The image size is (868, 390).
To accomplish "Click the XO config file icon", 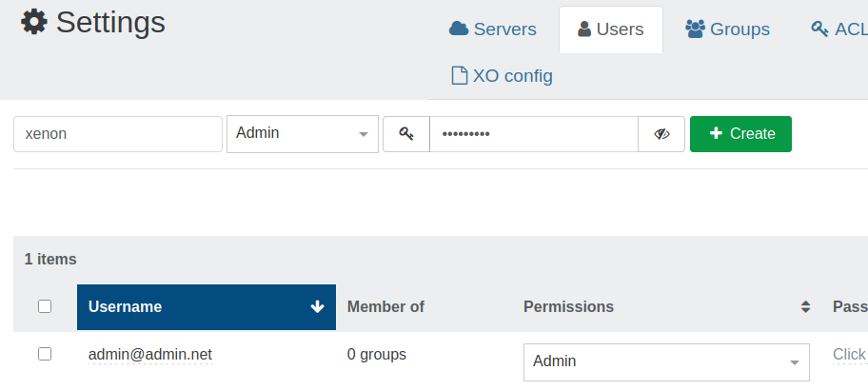I will [459, 75].
